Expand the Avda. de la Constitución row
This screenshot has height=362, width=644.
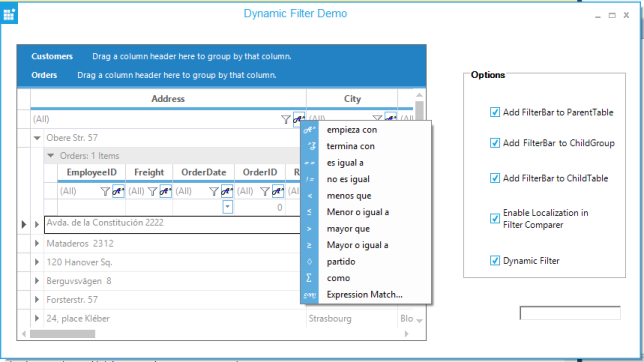(37, 224)
